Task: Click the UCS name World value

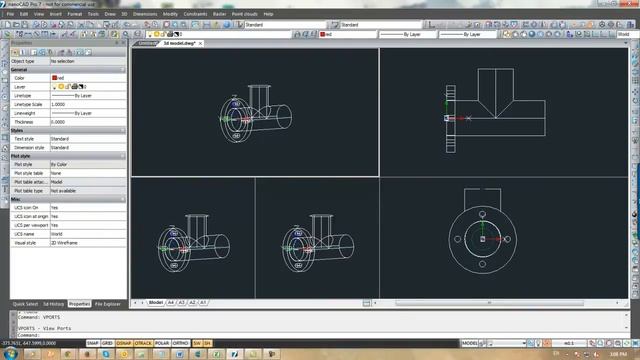Action: click(x=88, y=234)
